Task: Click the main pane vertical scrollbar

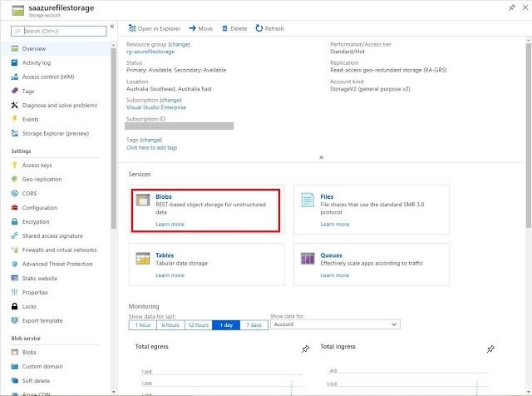Action: pos(529,135)
